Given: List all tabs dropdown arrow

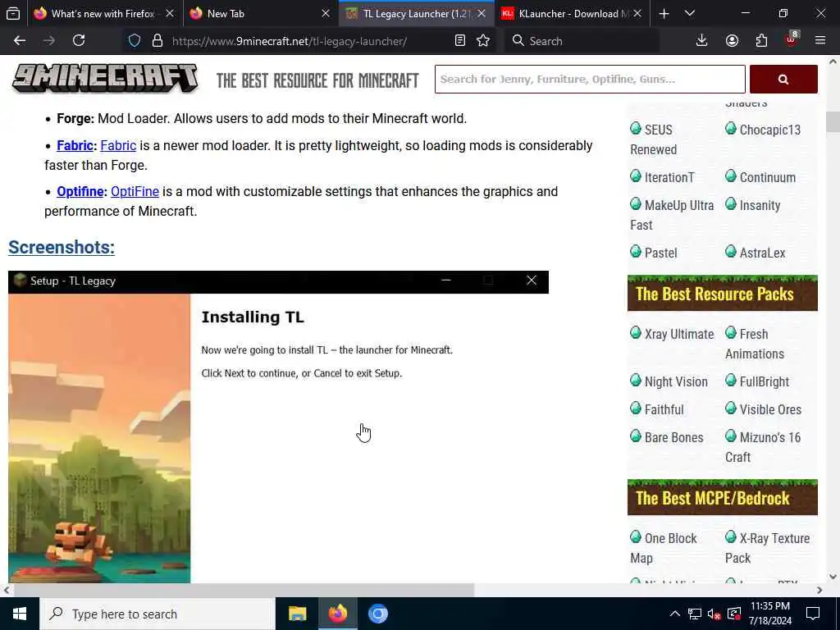Looking at the screenshot, I should [x=690, y=14].
